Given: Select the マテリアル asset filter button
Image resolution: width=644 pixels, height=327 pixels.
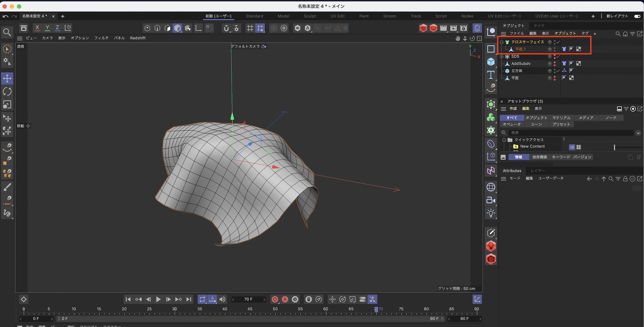Looking at the screenshot, I should tap(561, 118).
